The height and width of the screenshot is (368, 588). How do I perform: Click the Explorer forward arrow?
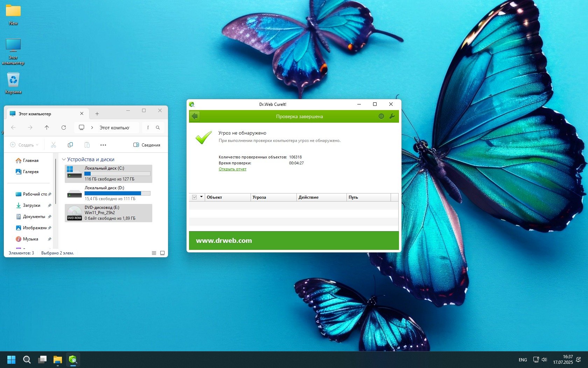(30, 128)
